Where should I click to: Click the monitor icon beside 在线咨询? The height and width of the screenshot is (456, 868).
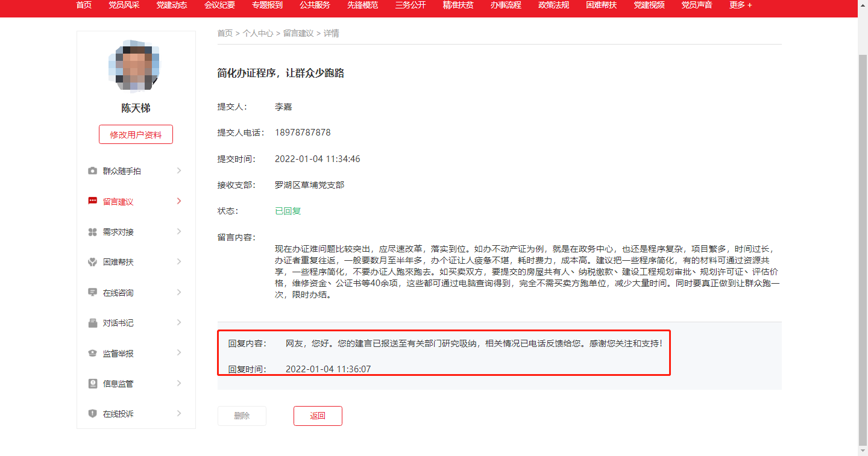click(92, 293)
